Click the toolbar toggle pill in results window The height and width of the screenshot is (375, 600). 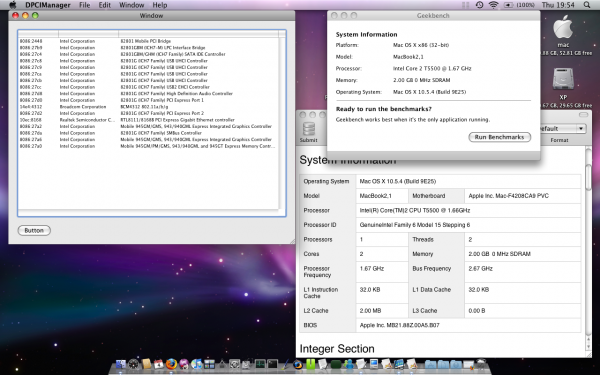click(x=583, y=115)
